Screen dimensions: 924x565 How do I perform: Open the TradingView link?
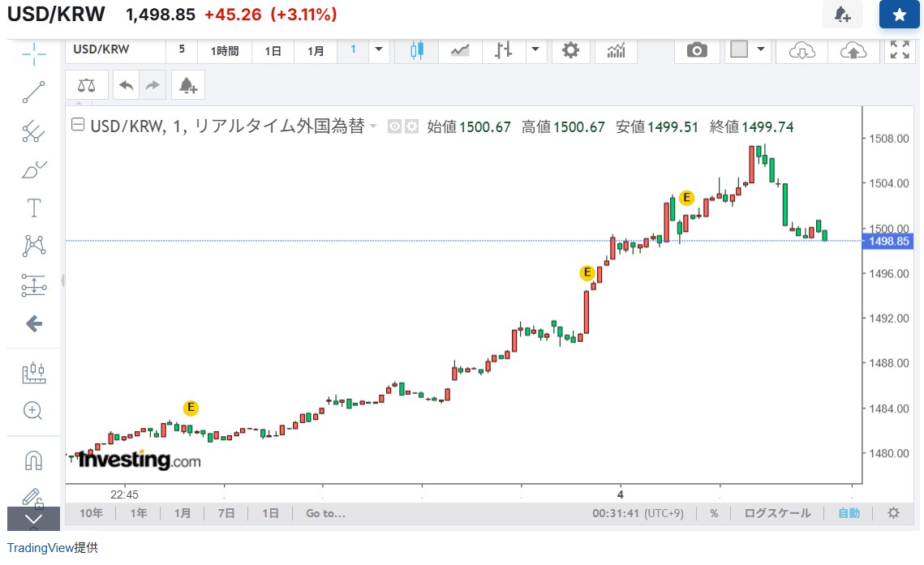(x=40, y=548)
